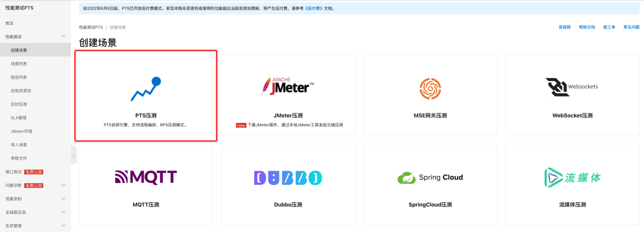Click the MQTT压测 card title
644x232 pixels.
click(x=146, y=205)
